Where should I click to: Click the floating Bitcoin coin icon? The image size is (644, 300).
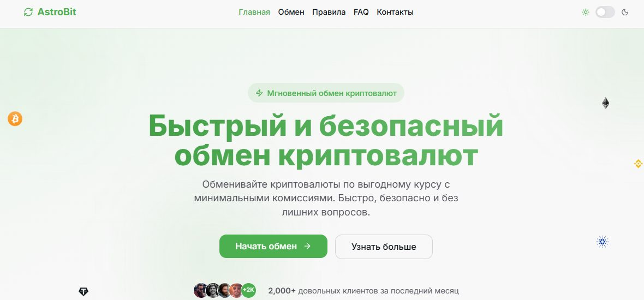[x=15, y=119]
